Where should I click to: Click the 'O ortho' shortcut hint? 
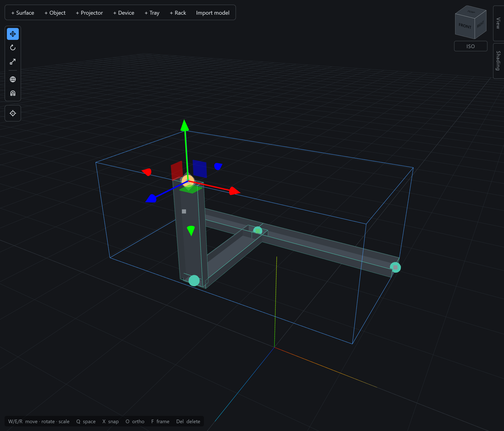[x=135, y=421]
